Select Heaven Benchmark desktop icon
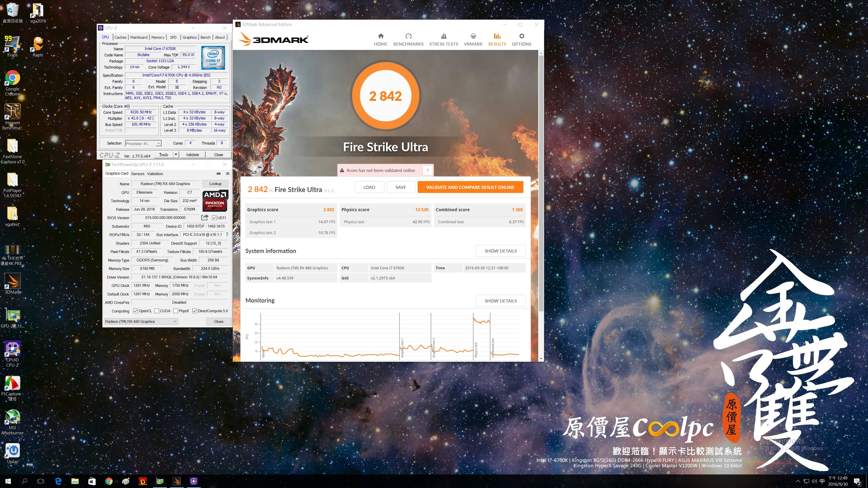Image resolution: width=868 pixels, height=488 pixels. coord(12,117)
